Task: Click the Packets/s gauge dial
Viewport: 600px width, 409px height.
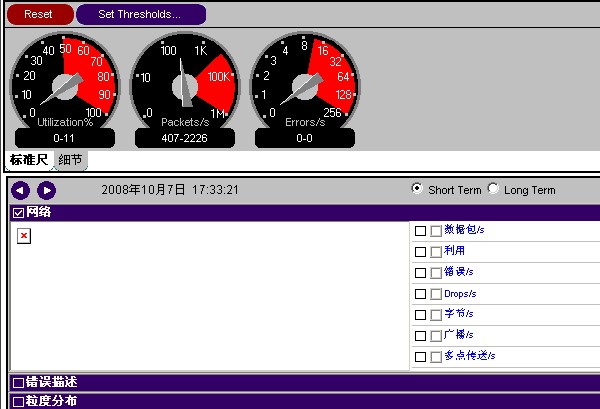Action: pos(184,85)
